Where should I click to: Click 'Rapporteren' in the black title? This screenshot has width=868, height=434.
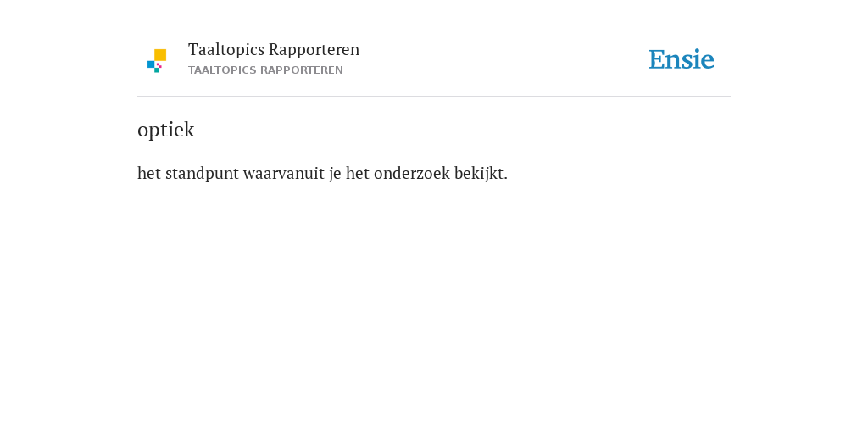[x=314, y=50]
